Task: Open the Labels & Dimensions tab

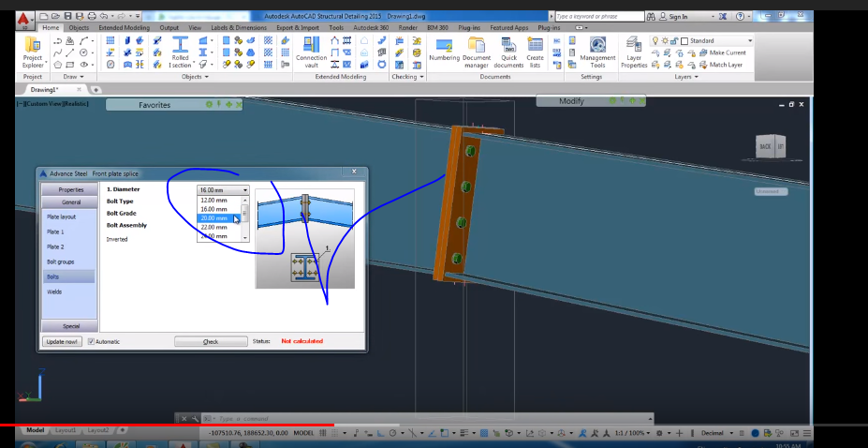Action: click(x=238, y=28)
